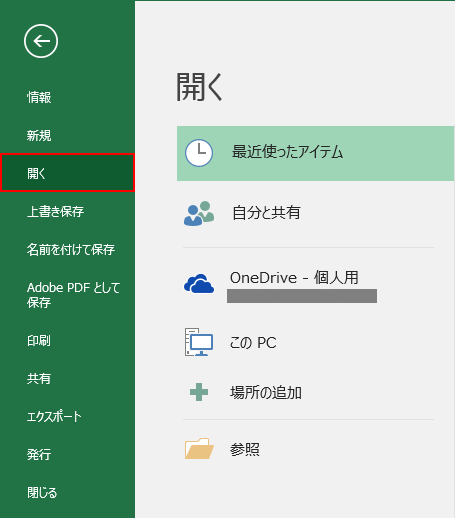Click the OneDrive cloud icon
Viewport: 455px width, 518px height.
point(199,284)
